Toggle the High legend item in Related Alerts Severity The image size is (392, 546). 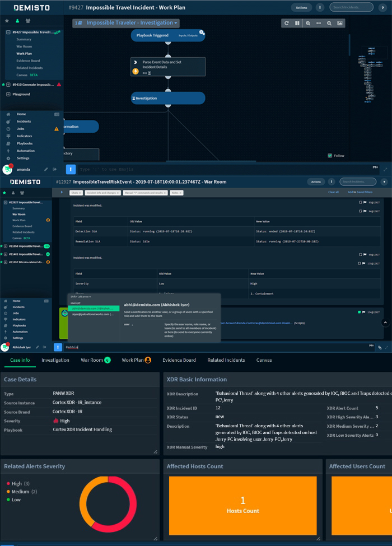[18, 484]
